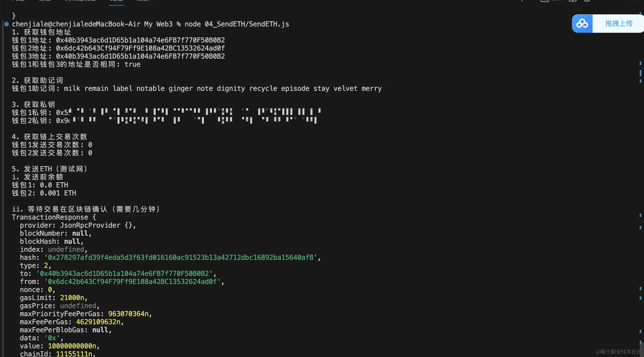Click the chainId value 11155111n
This screenshot has height=357, width=644.
tap(74, 354)
